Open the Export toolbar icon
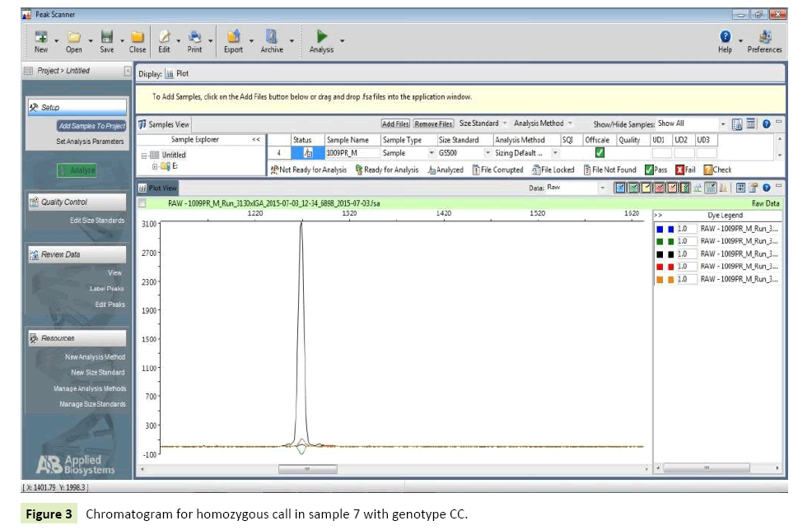The width and height of the screenshot is (812, 530). [x=233, y=37]
